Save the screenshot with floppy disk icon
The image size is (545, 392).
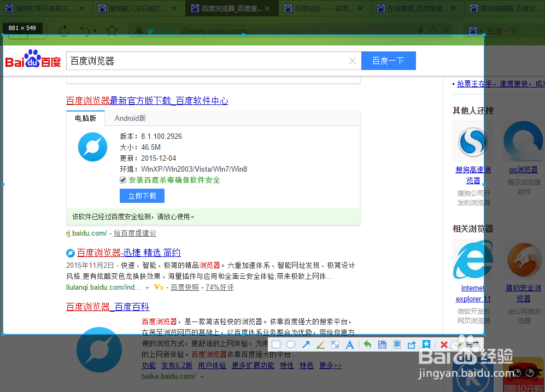click(382, 344)
